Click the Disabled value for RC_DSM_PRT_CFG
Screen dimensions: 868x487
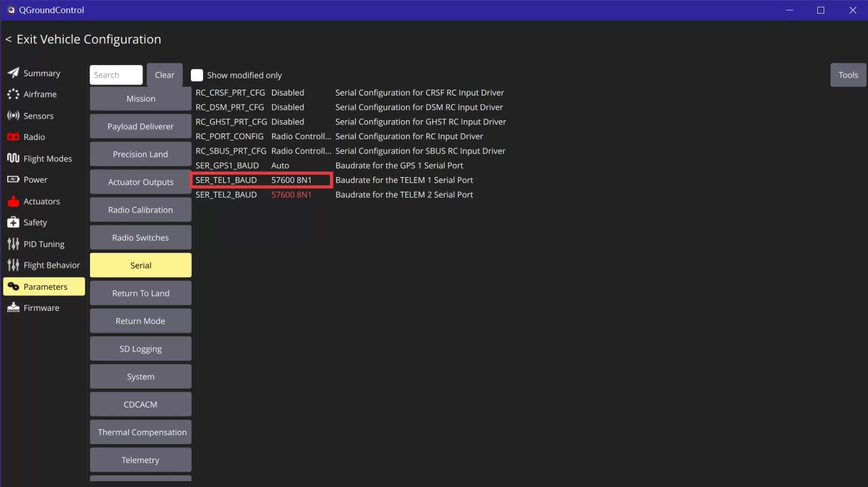click(x=288, y=107)
